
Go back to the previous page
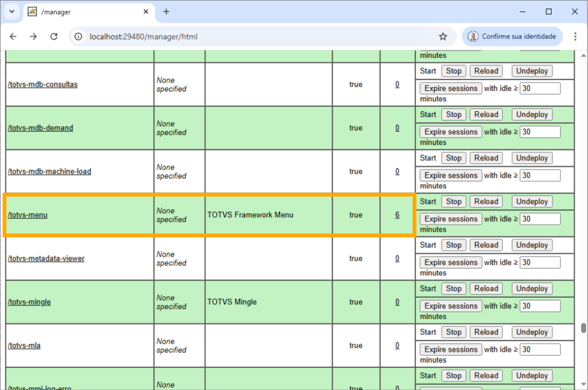click(x=13, y=36)
